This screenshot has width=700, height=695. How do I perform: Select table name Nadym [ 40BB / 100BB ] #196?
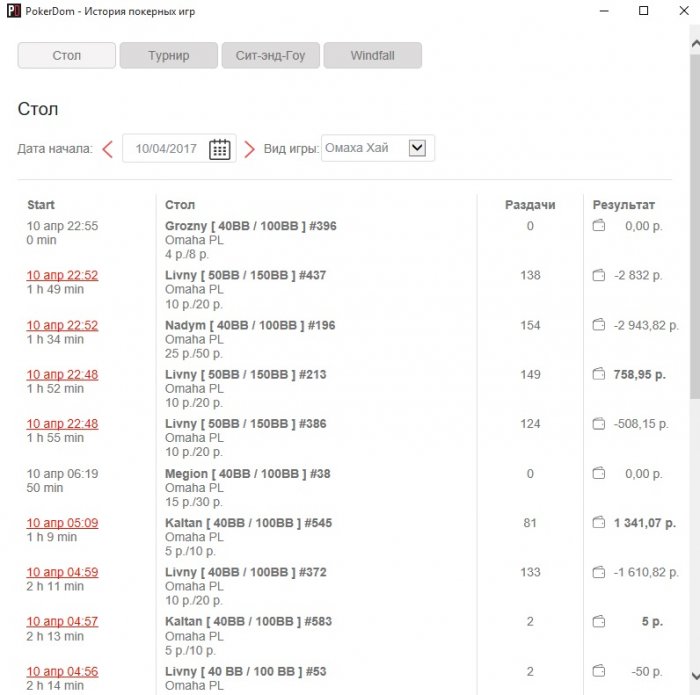pos(250,325)
